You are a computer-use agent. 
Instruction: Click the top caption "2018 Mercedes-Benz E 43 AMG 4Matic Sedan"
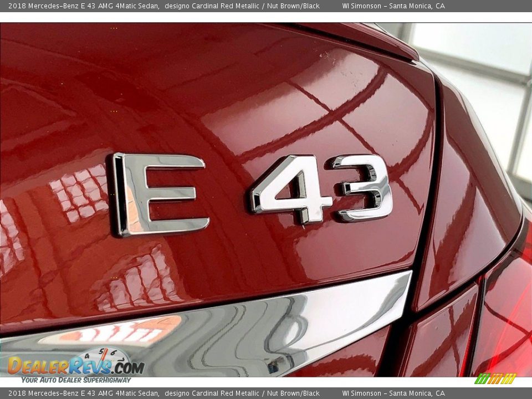(84, 6)
